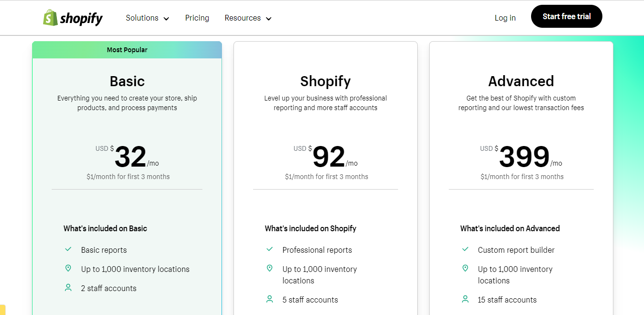Select the Advanced plan heading
The image size is (644, 315).
[x=521, y=81]
